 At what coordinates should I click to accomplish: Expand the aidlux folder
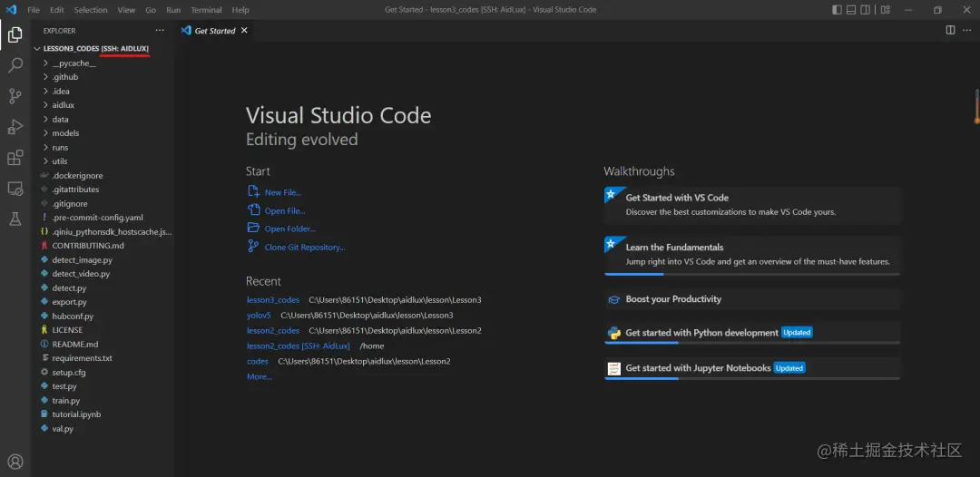[103, 105]
